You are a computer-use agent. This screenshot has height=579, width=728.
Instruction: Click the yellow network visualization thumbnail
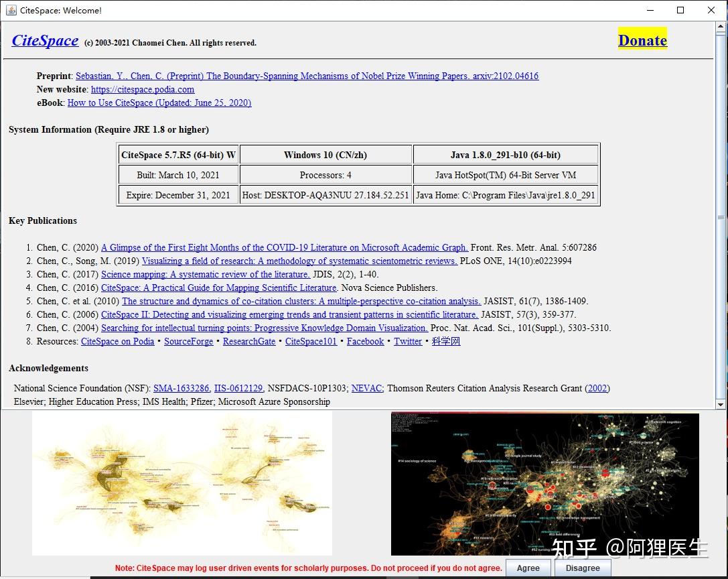[182, 483]
